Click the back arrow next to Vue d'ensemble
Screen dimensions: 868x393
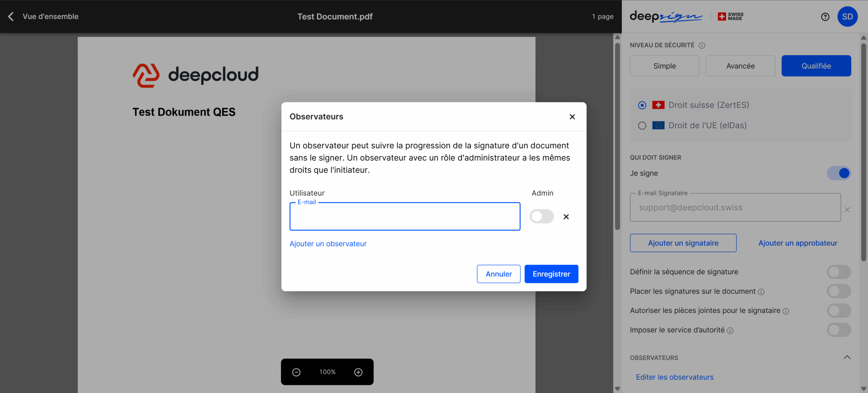point(11,16)
